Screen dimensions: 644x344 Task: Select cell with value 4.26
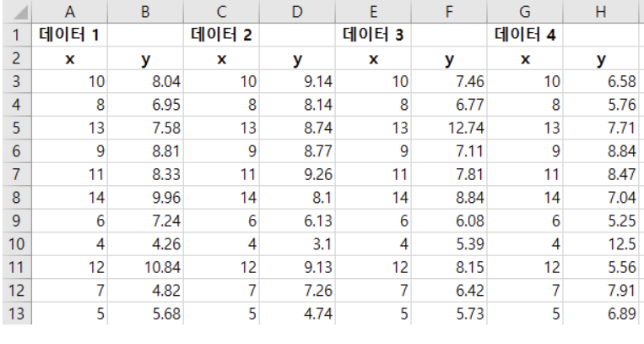pyautogui.click(x=145, y=244)
